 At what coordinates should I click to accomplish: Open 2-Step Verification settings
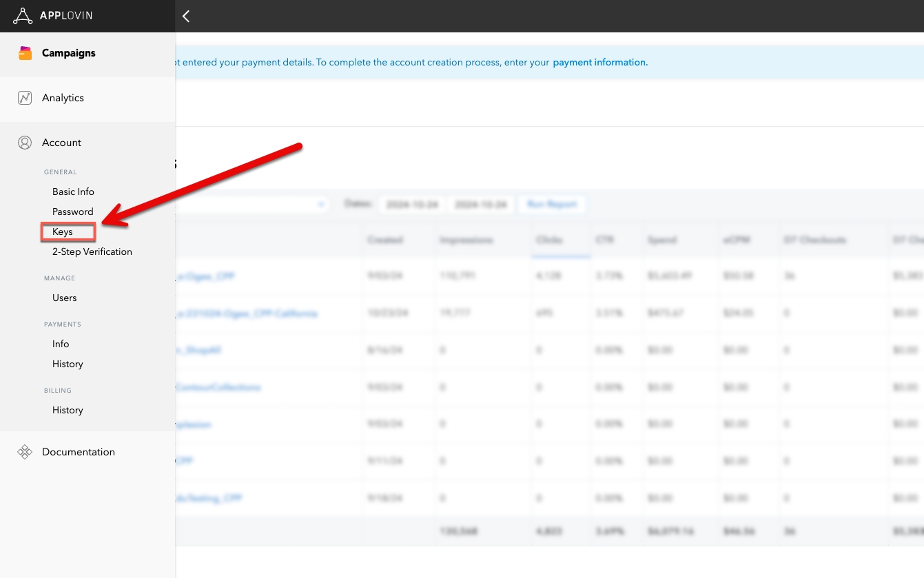tap(92, 251)
